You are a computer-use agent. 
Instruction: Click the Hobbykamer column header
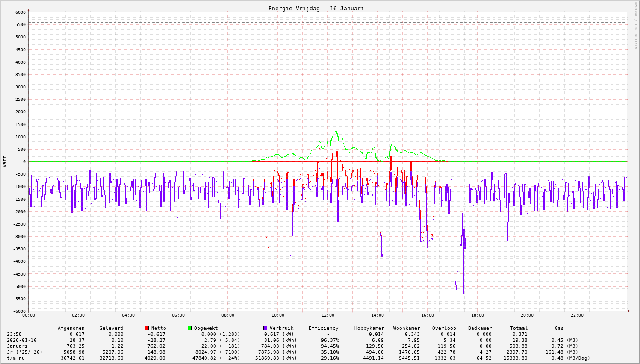click(369, 328)
